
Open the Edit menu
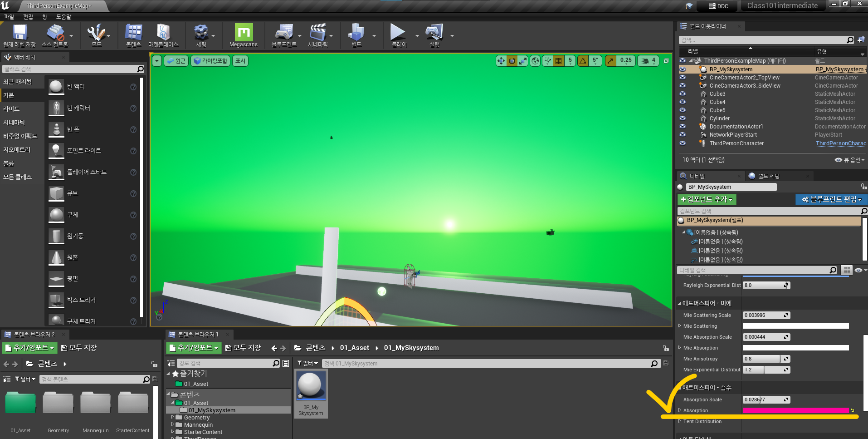[x=28, y=17]
